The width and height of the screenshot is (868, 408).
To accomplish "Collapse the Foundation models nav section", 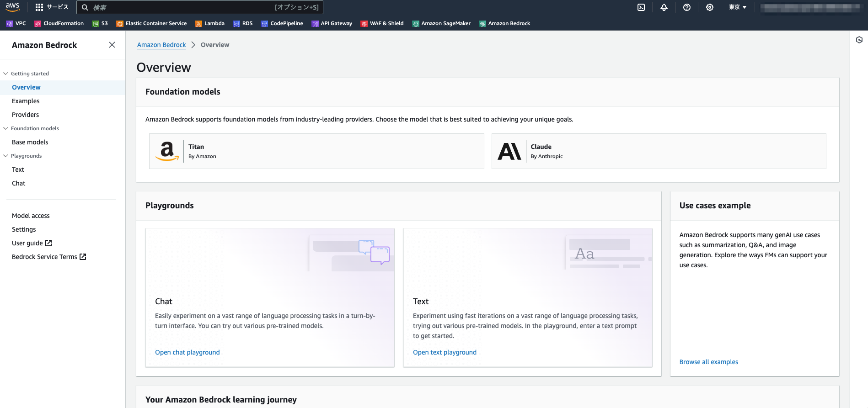I will pyautogui.click(x=5, y=128).
